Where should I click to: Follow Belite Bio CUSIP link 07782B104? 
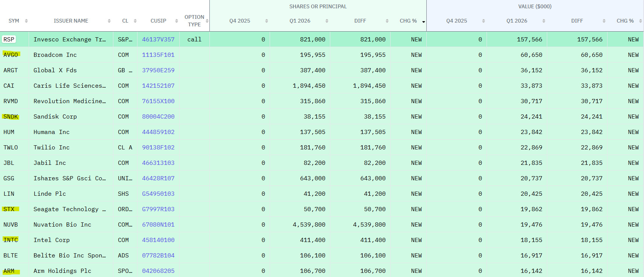pos(158,256)
